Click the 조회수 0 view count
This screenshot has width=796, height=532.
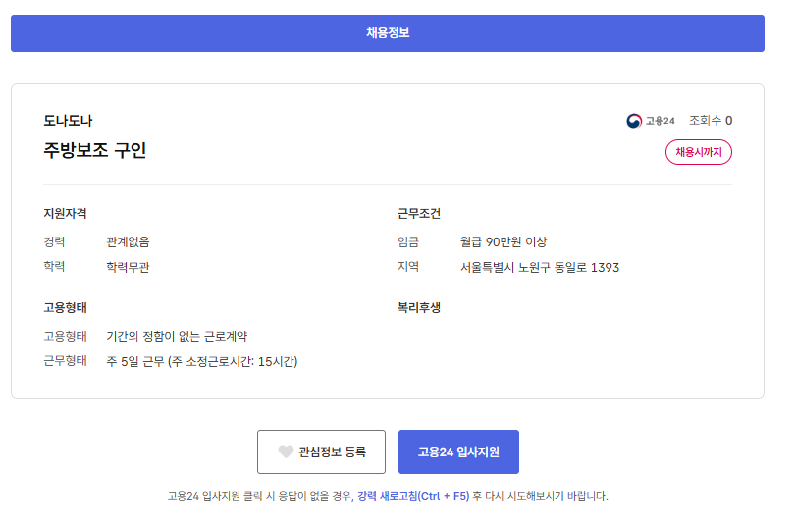pos(711,121)
